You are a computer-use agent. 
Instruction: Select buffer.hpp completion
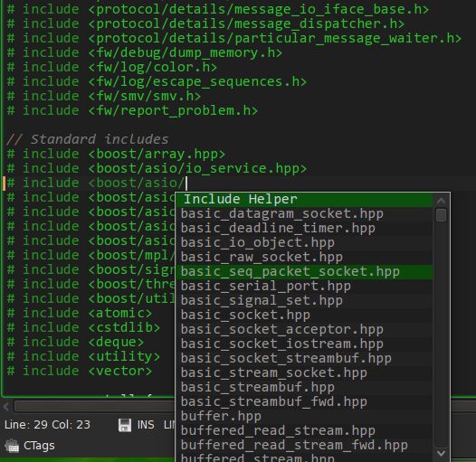click(304, 416)
